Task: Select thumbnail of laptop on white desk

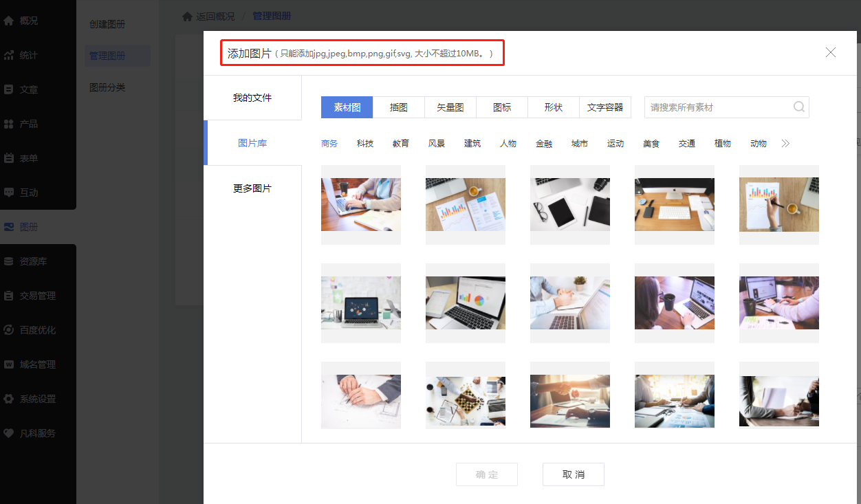Action: tap(361, 303)
